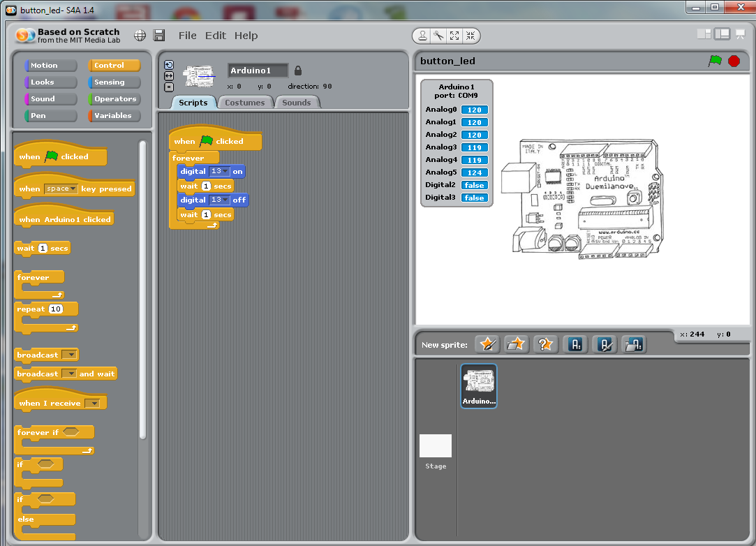The image size is (756, 546).
Task: Open a new sprite from file
Action: (x=517, y=344)
